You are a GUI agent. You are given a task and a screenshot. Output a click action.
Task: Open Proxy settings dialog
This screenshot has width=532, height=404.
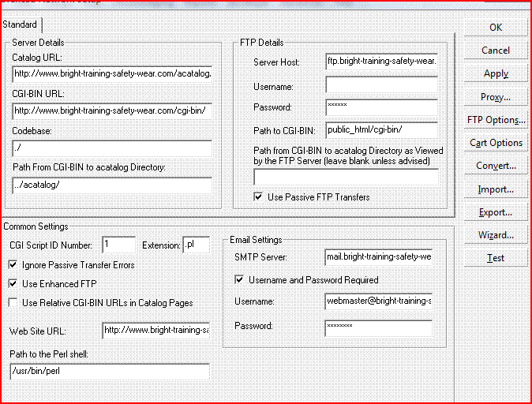click(495, 97)
